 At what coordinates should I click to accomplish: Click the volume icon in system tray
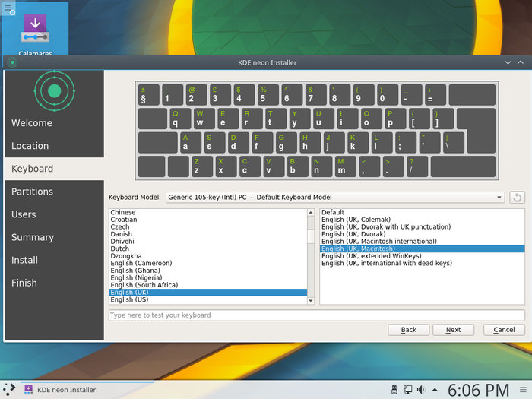coord(420,390)
